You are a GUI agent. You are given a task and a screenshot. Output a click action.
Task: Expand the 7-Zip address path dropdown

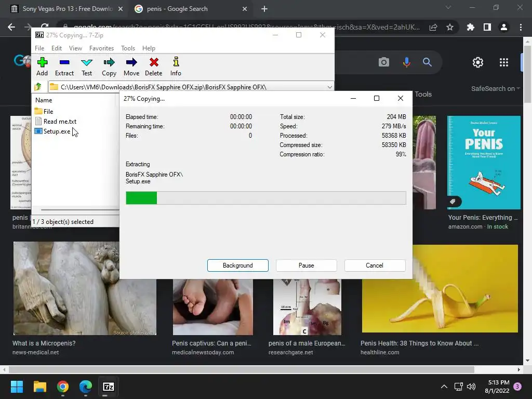pyautogui.click(x=329, y=87)
